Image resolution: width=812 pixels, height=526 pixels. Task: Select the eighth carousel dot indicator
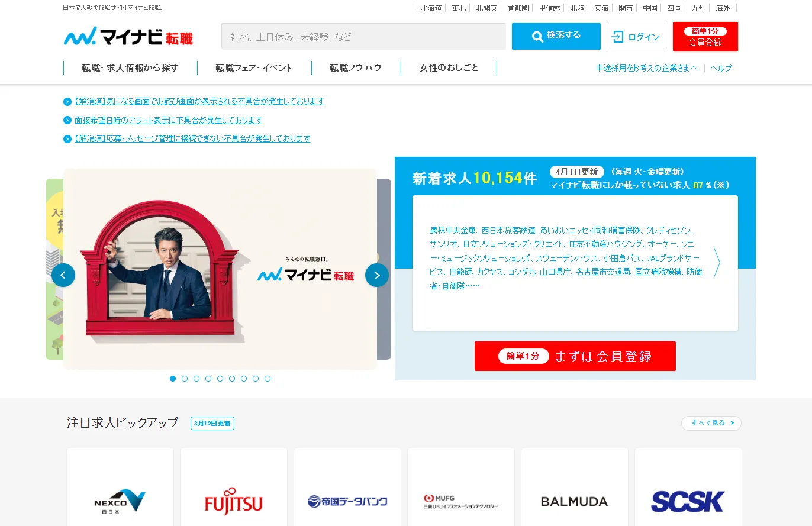pos(256,379)
